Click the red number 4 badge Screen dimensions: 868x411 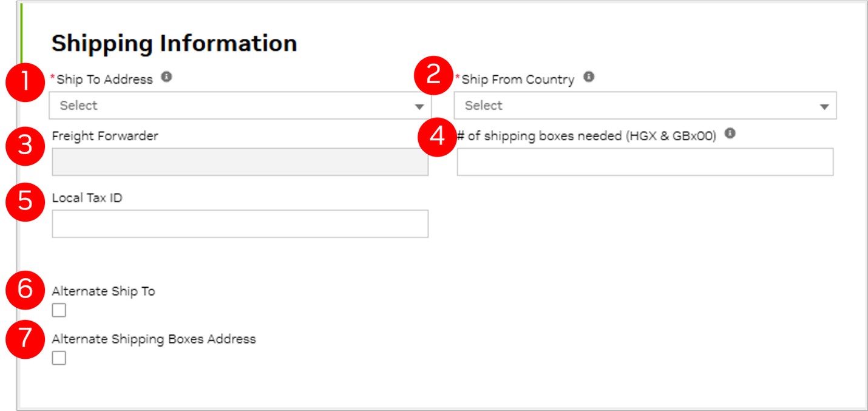(x=438, y=137)
